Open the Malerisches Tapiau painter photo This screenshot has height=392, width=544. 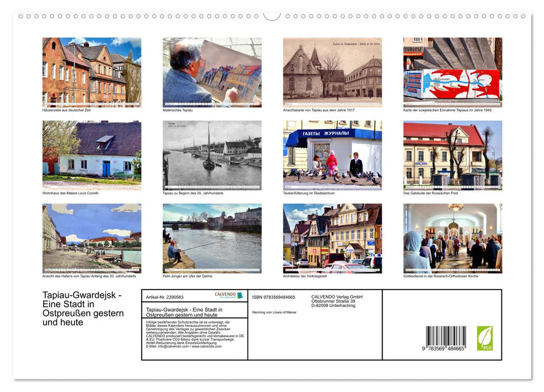[x=212, y=72]
